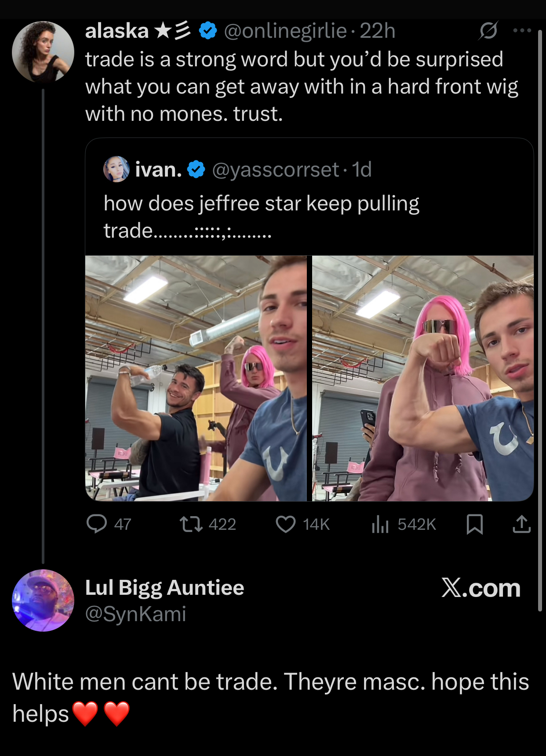Click ivan's blue verified badge
This screenshot has width=546, height=756.
(196, 170)
